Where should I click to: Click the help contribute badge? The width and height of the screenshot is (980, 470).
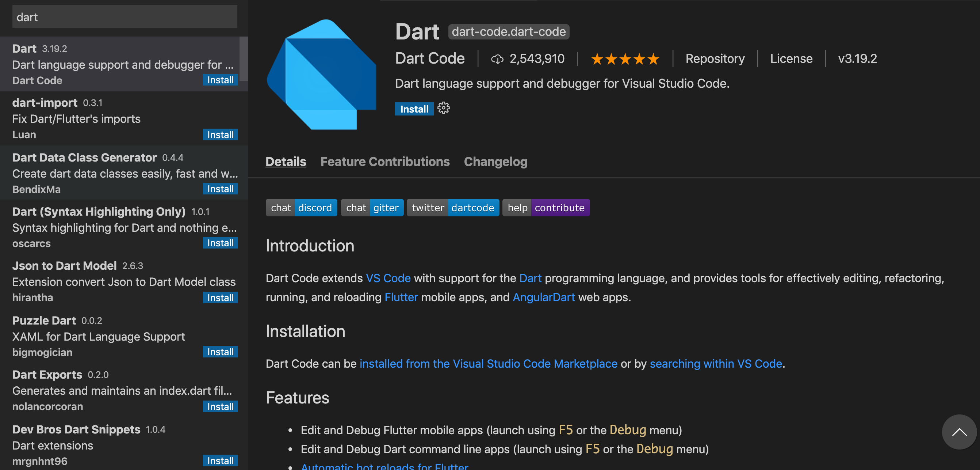(546, 208)
